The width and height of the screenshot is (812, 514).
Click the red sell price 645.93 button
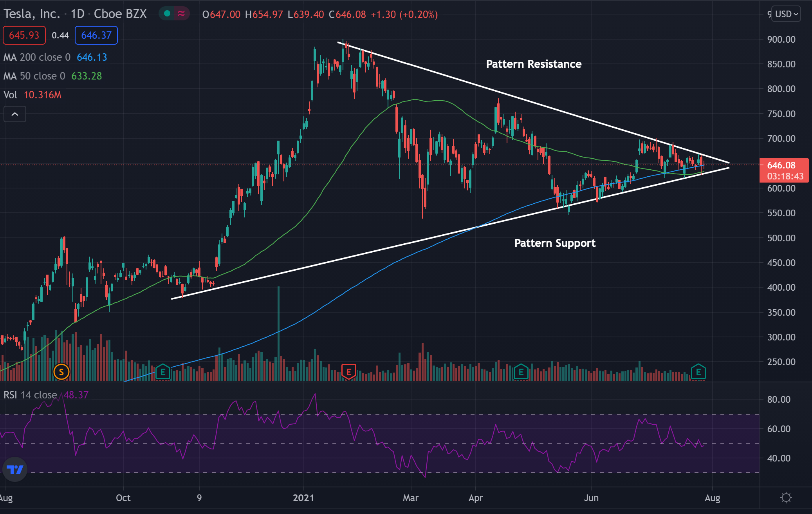pyautogui.click(x=24, y=35)
